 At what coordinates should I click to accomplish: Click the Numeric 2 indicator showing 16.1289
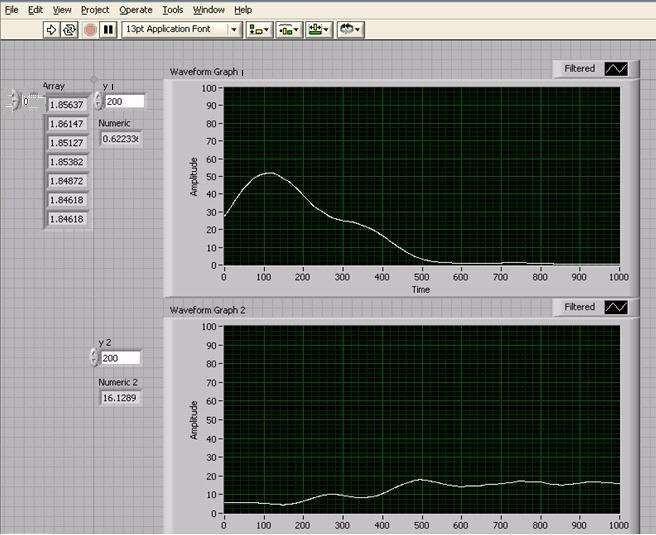tap(120, 398)
